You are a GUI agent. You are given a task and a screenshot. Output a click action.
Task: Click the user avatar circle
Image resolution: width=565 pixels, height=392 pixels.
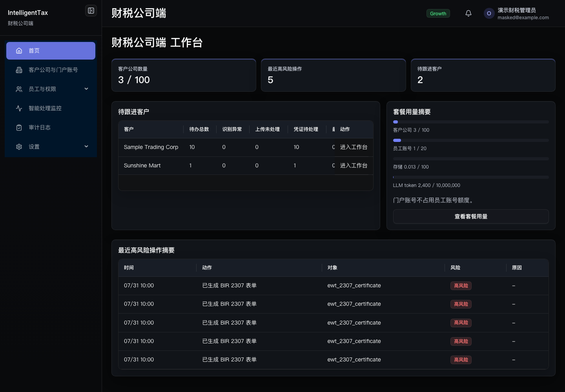[x=489, y=13]
